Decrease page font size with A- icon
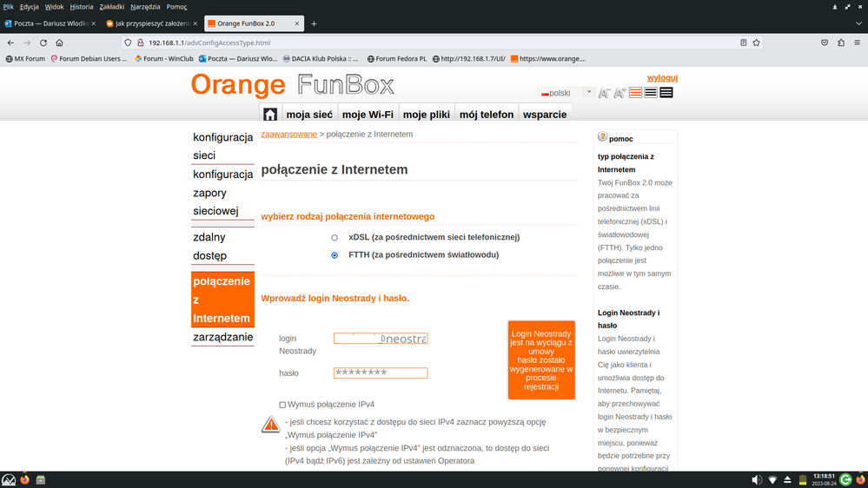Screen dimensions: 868x488 (x=604, y=93)
